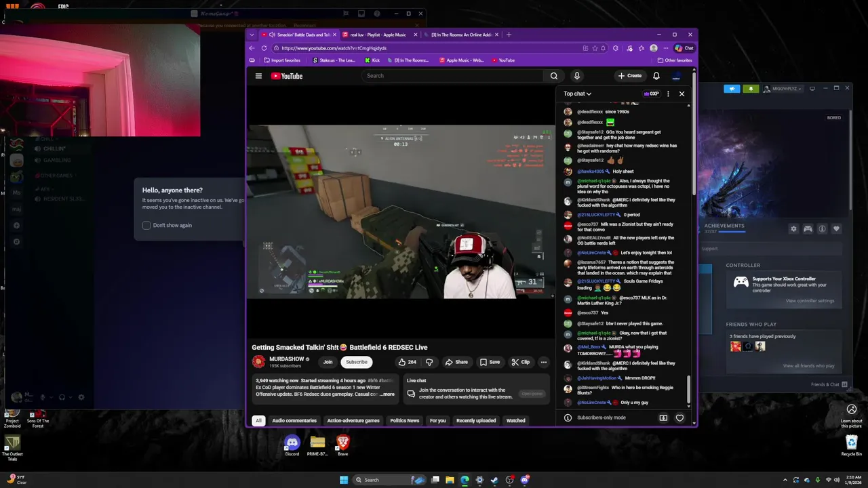Reload the YouTube page
Image resolution: width=868 pixels, height=488 pixels.
[x=264, y=48]
